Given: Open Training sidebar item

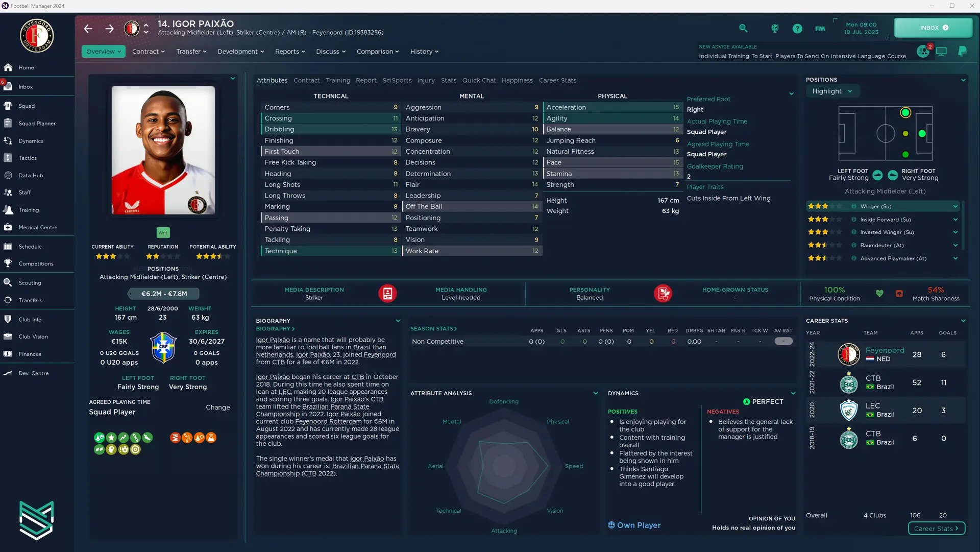Looking at the screenshot, I should pos(37,210).
